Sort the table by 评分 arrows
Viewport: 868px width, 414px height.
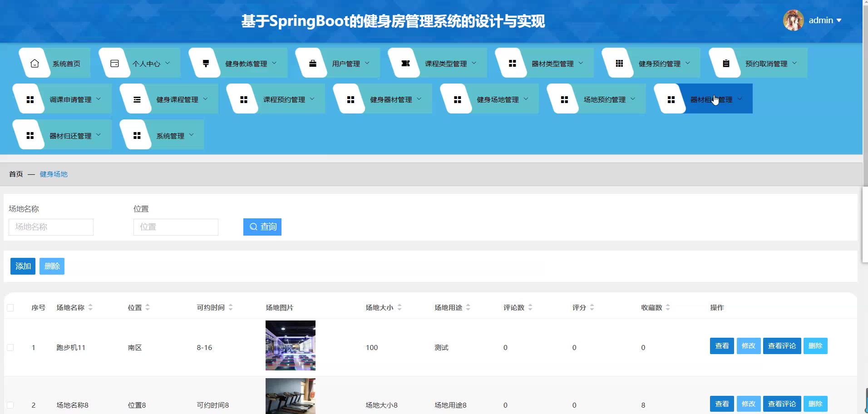coord(592,307)
